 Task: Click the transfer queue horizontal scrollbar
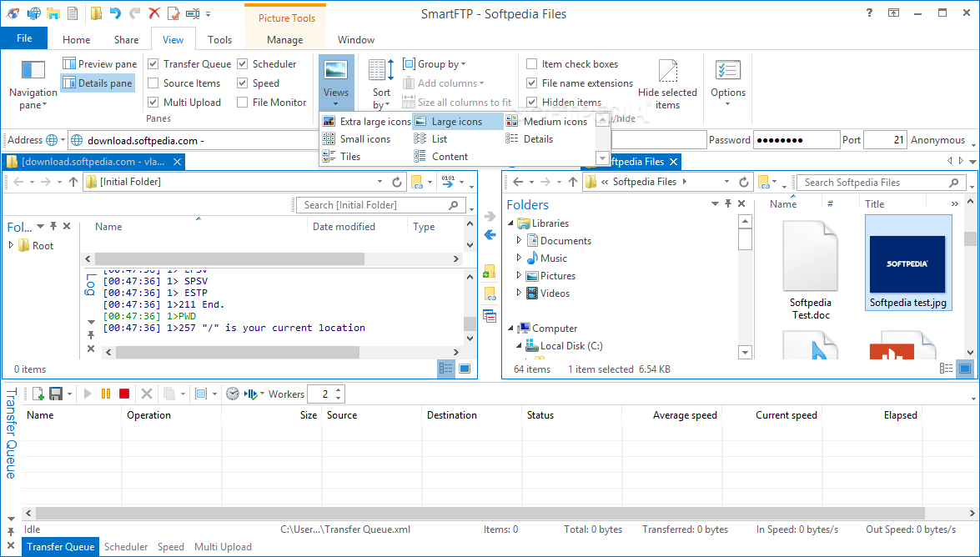coord(480,514)
